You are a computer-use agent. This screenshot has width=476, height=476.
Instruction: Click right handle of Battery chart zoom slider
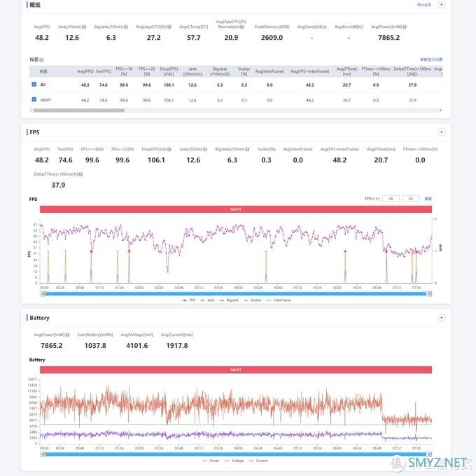tap(429, 454)
